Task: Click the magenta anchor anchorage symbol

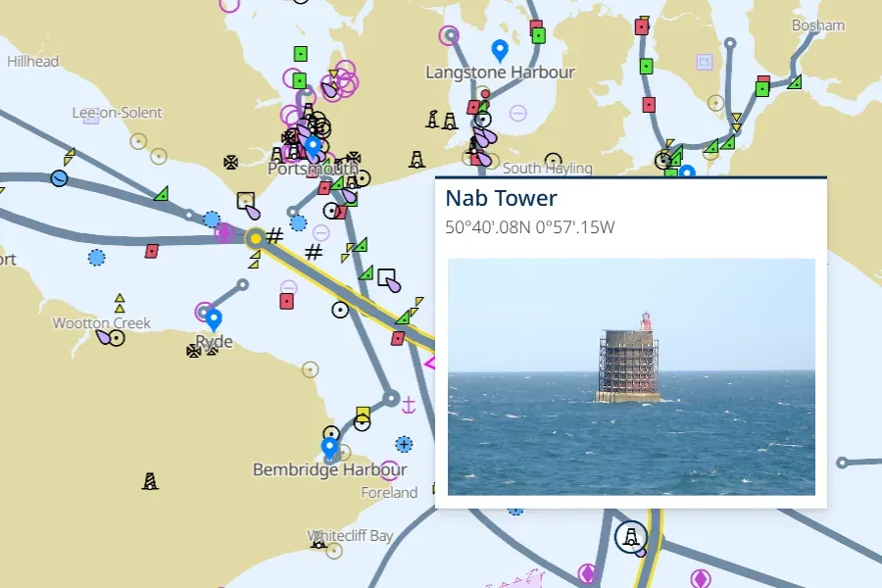Action: (410, 404)
